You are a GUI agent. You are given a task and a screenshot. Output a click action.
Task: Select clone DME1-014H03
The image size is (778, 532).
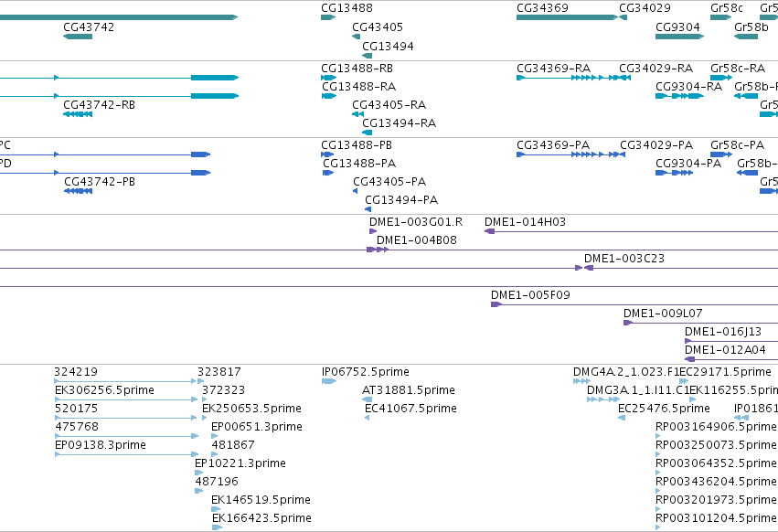point(631,231)
